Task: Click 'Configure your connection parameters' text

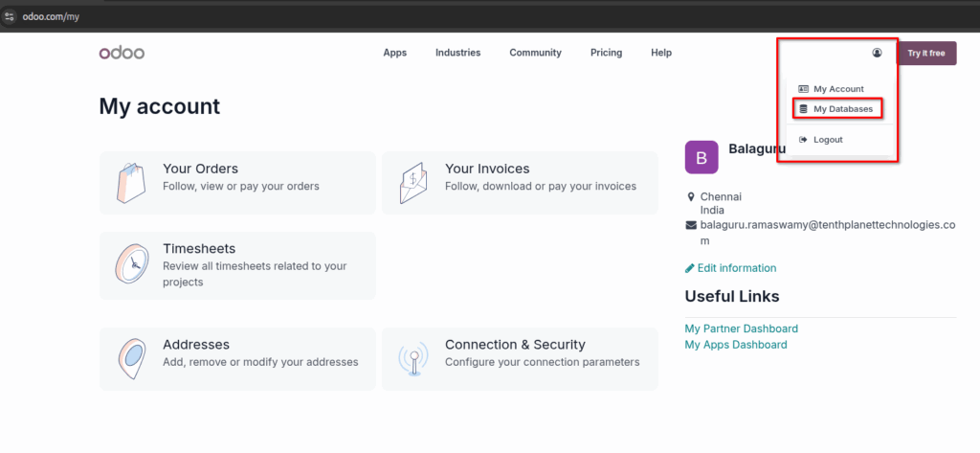Action: tap(543, 362)
